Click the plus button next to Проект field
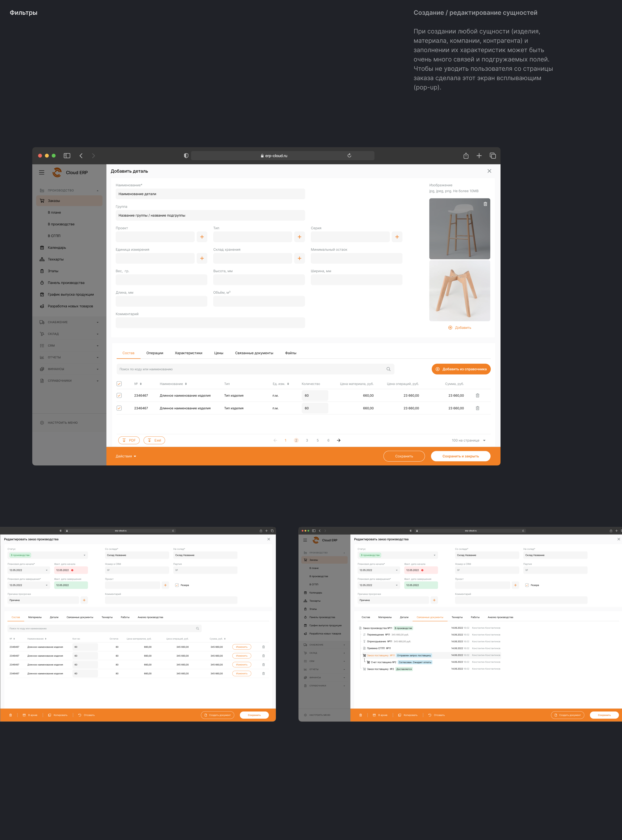 (x=202, y=237)
